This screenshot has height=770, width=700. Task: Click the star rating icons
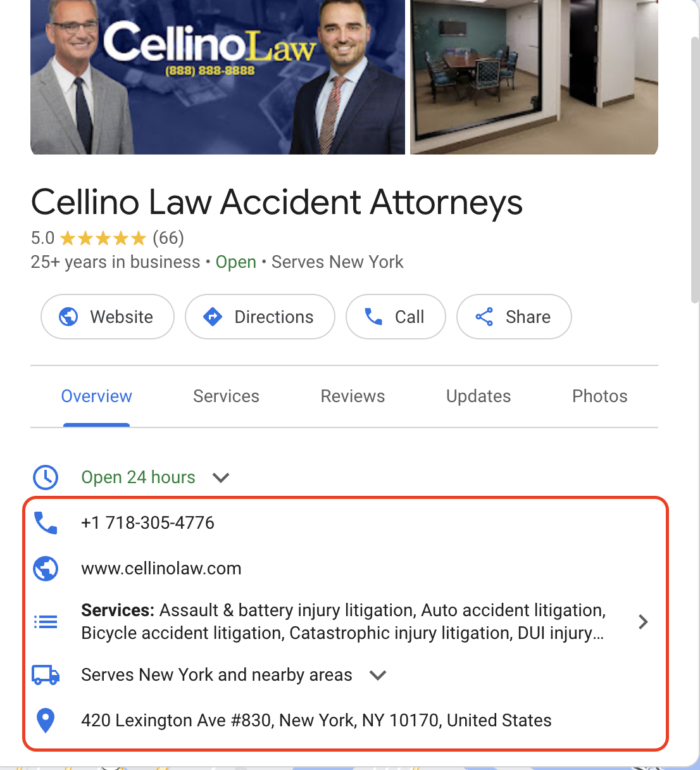point(103,238)
